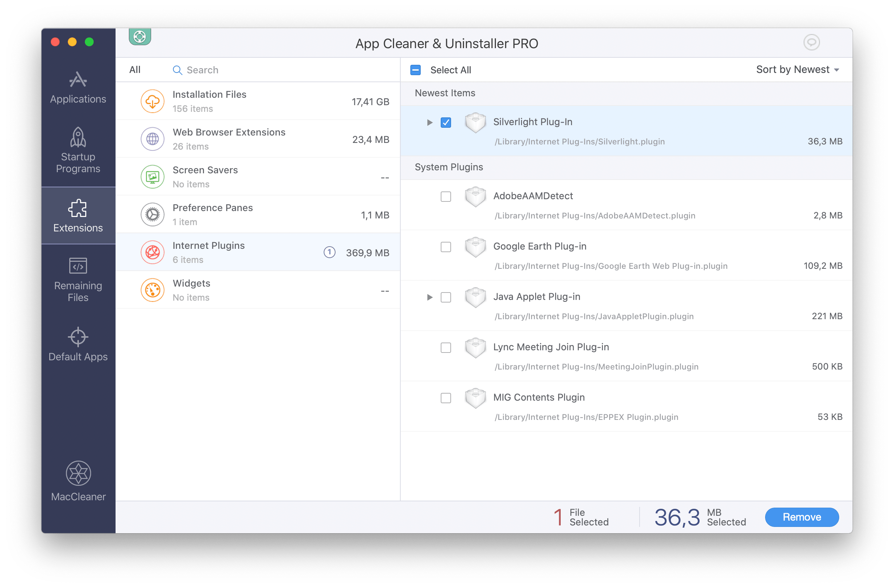Check the Lync Meeting Join Plug-in
Image resolution: width=894 pixels, height=588 pixels.
point(446,347)
